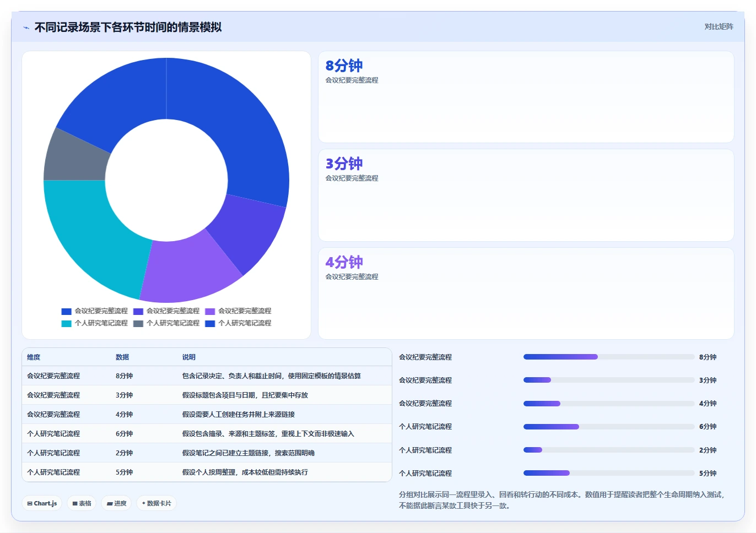Open the 4分钟 data card
Image resolution: width=756 pixels, height=533 pixels.
(526, 293)
